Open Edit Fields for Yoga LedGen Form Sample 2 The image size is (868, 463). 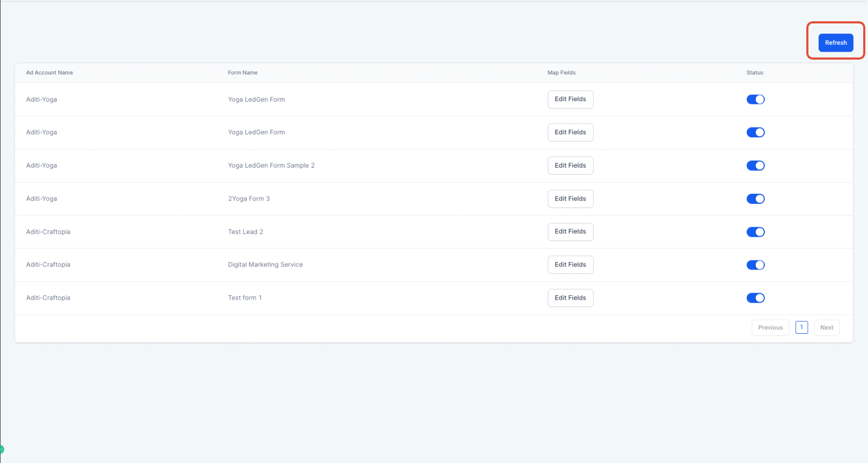click(x=570, y=166)
